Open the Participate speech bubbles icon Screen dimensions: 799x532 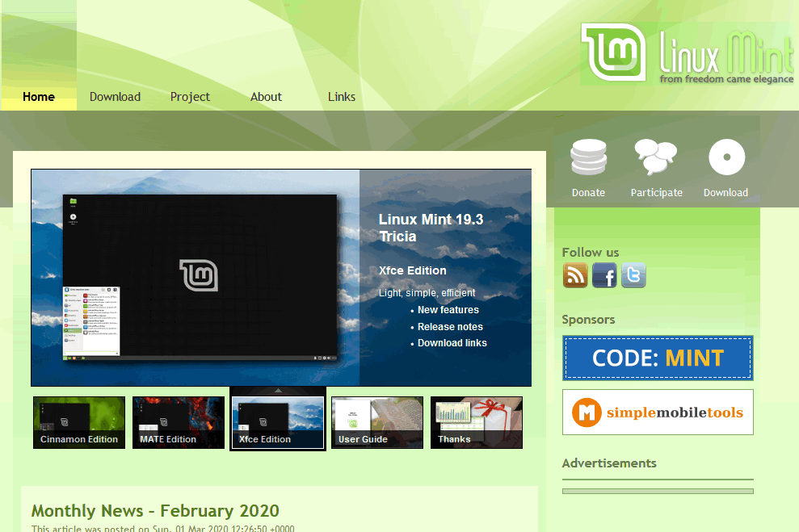pos(656,157)
